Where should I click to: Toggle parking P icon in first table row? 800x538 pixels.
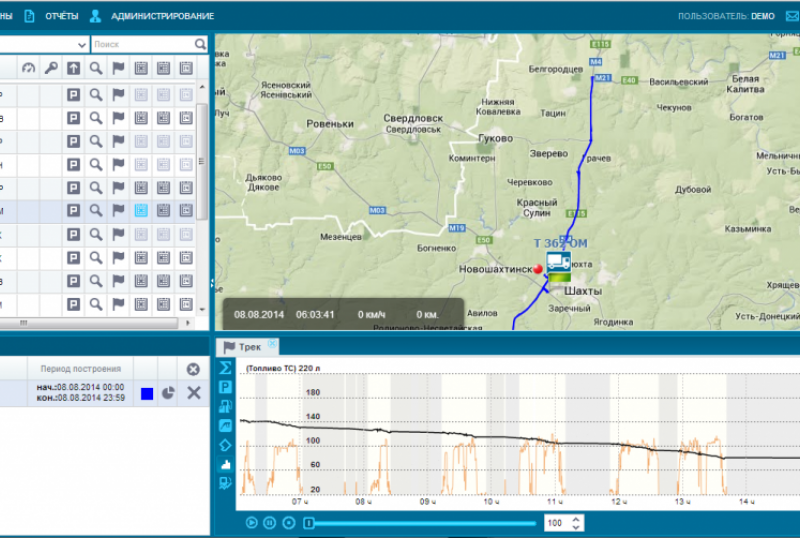pyautogui.click(x=73, y=95)
